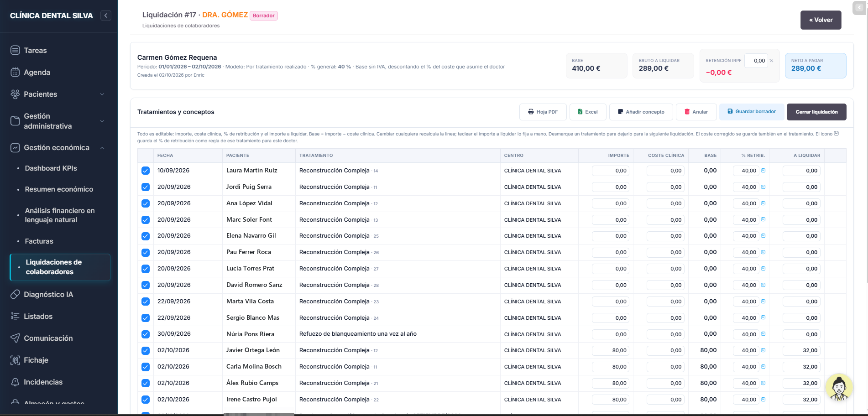Toggle the Elena Navarro Gil row checkbox
This screenshot has width=868, height=416.
pos(146,236)
